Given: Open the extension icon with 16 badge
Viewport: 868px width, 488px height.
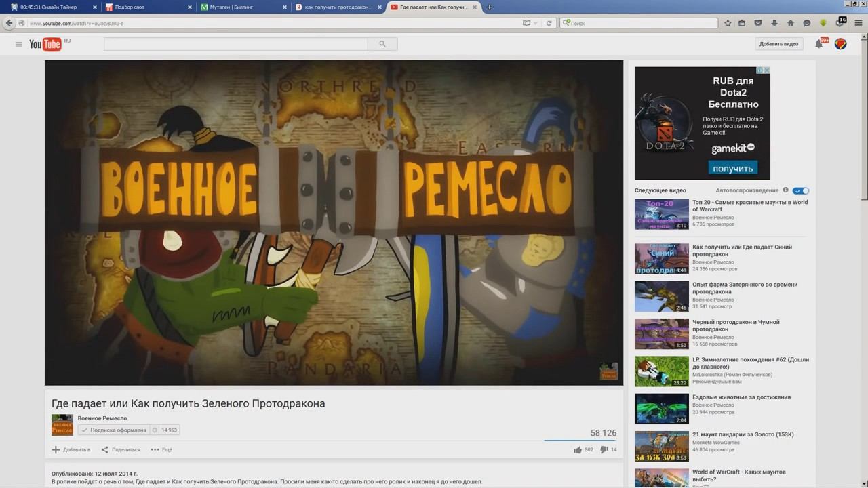Looking at the screenshot, I should pyautogui.click(x=841, y=22).
